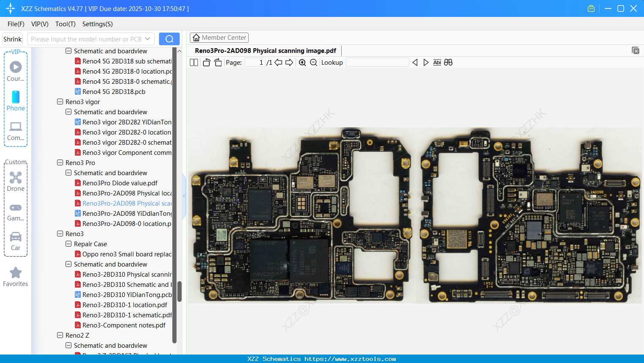The image size is (644, 363).
Task: Go to the next page arrow
Action: 289,63
